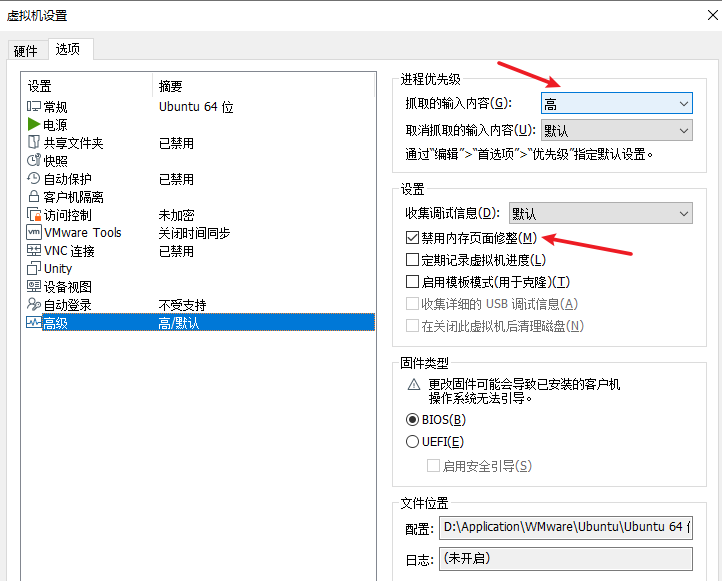Select the Unity row
The image size is (722, 581).
[x=200, y=268]
